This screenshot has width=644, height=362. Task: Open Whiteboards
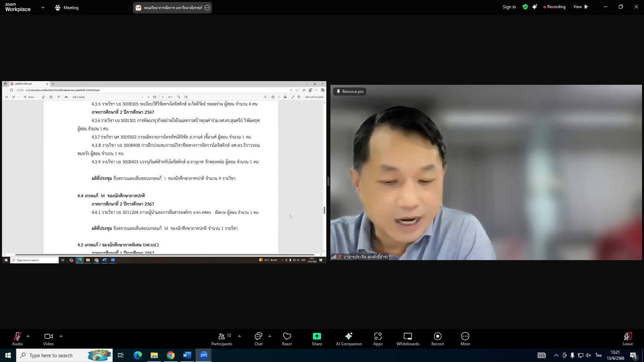[408, 339]
